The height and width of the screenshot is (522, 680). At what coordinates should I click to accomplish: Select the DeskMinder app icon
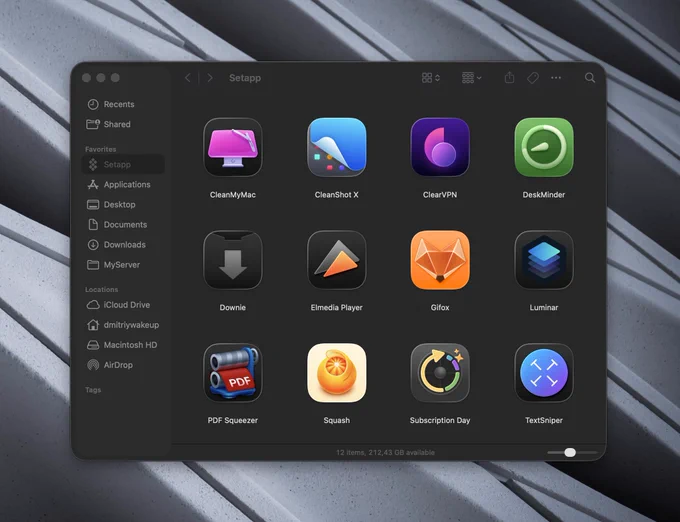tap(544, 147)
